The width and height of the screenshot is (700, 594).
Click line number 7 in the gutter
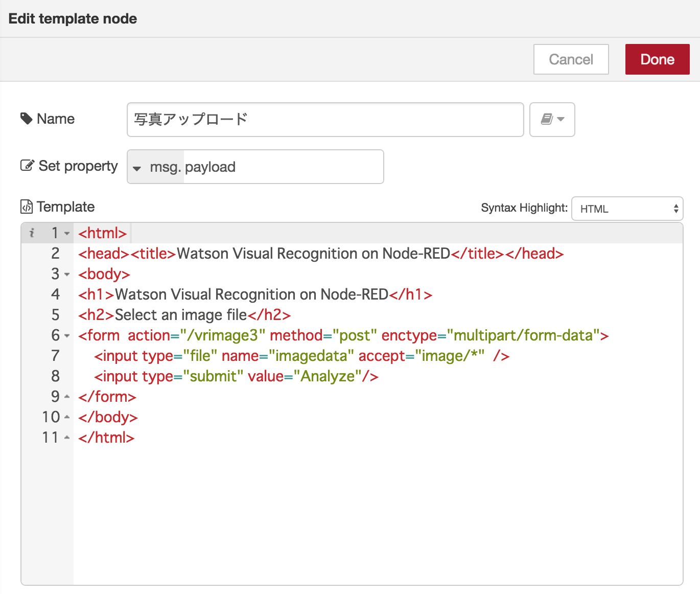pos(55,356)
